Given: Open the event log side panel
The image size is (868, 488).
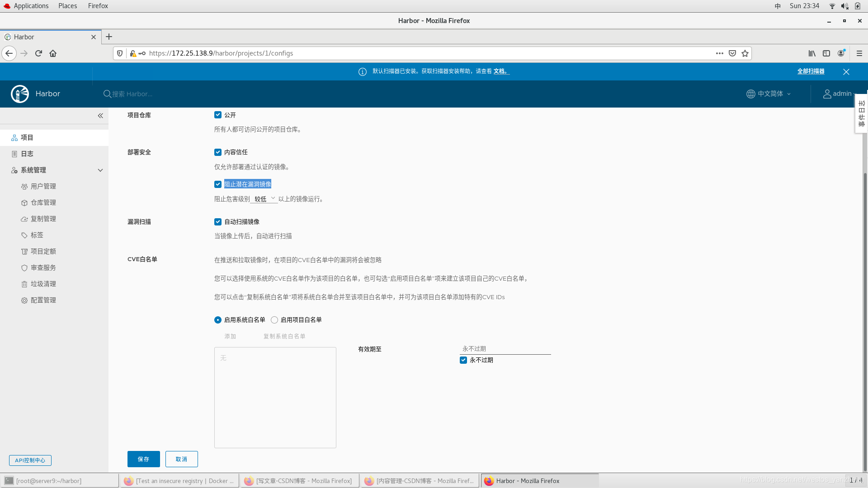Looking at the screenshot, I should click(x=861, y=113).
